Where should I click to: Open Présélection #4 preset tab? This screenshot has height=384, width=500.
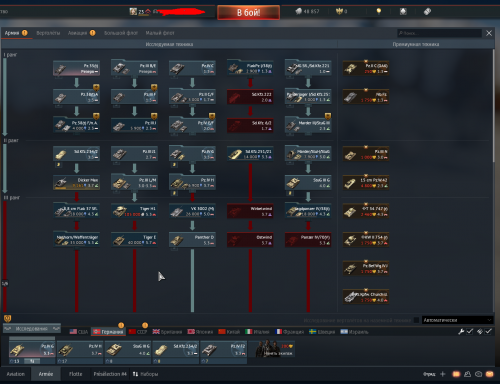110,374
